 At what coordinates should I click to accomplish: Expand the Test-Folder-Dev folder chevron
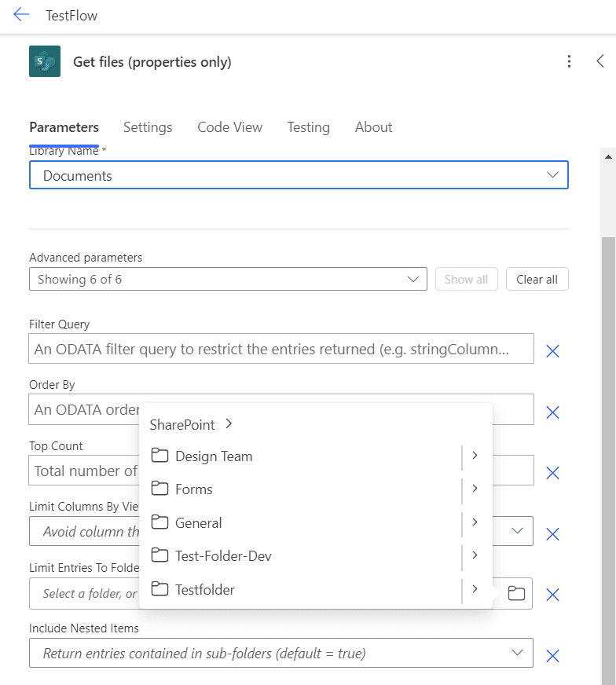point(475,555)
